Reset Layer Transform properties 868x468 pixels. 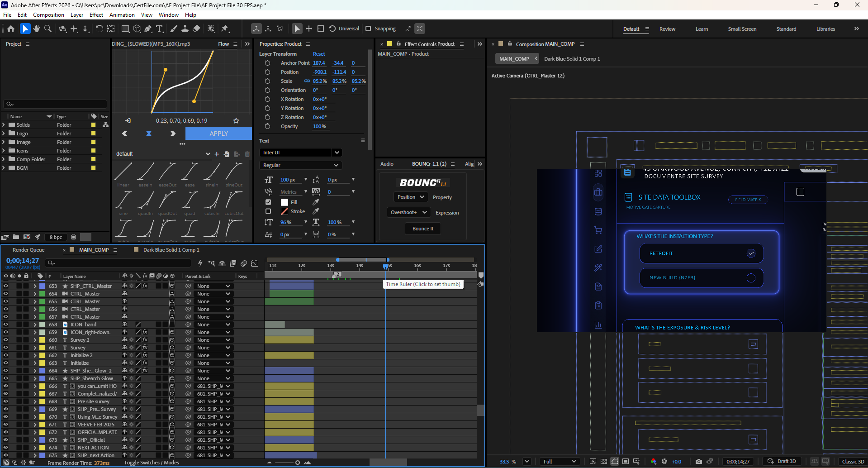coord(319,54)
